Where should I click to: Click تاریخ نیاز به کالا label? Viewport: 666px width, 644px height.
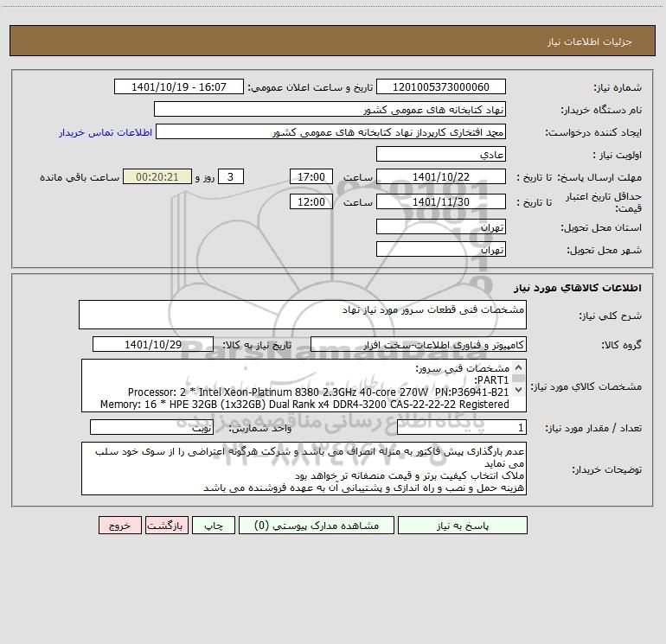coord(257,345)
